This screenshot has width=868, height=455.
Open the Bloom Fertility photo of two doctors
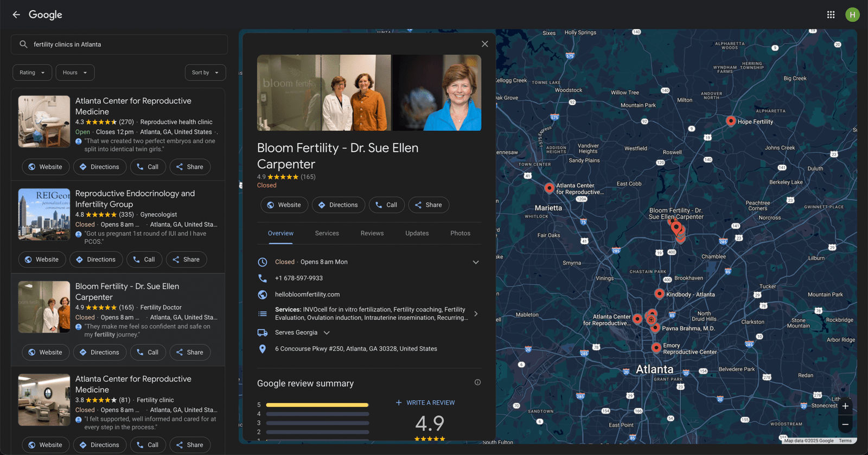point(324,92)
